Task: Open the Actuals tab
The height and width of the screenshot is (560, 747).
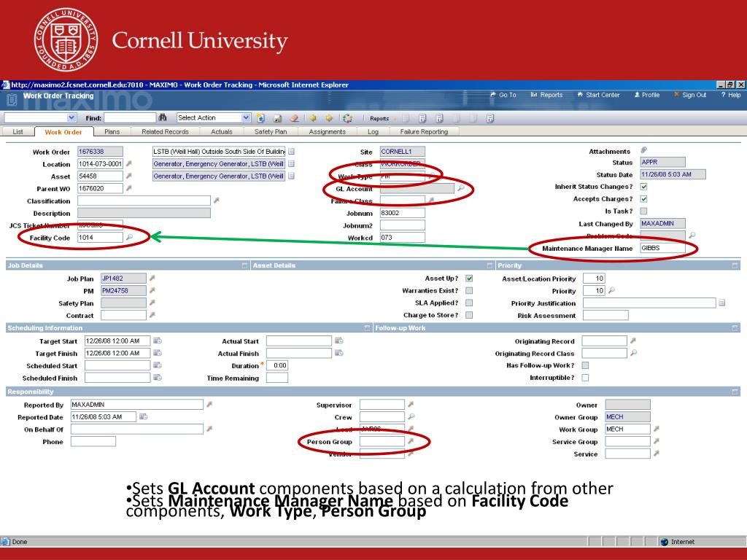Action: (x=222, y=132)
